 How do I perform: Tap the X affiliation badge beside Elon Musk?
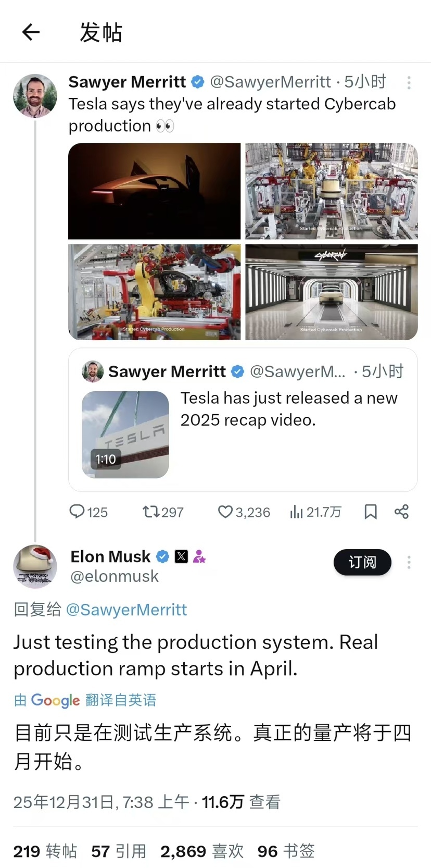coord(181,556)
